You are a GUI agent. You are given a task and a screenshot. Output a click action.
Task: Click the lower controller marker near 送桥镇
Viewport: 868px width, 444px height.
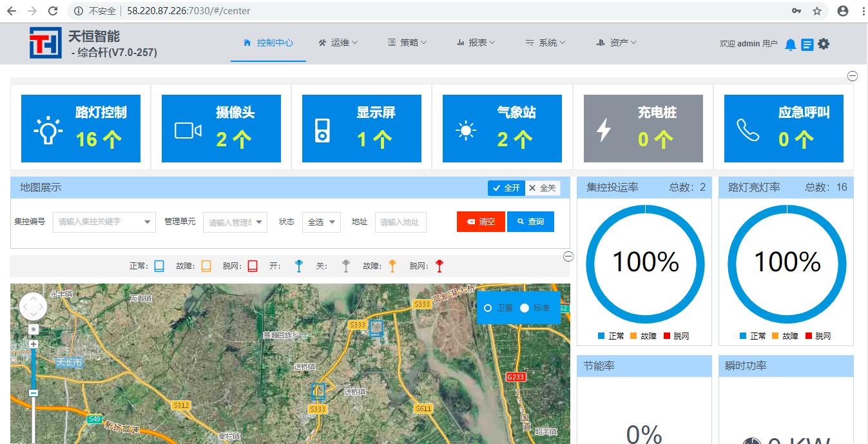pos(318,392)
